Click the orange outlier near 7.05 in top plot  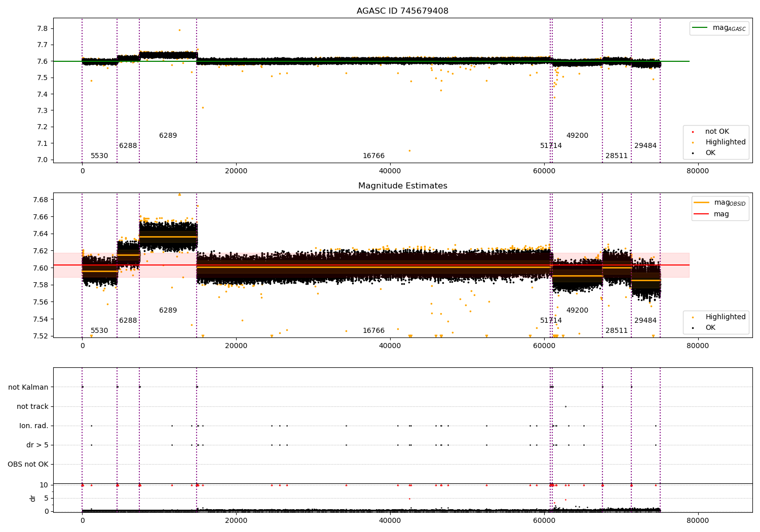click(x=409, y=150)
